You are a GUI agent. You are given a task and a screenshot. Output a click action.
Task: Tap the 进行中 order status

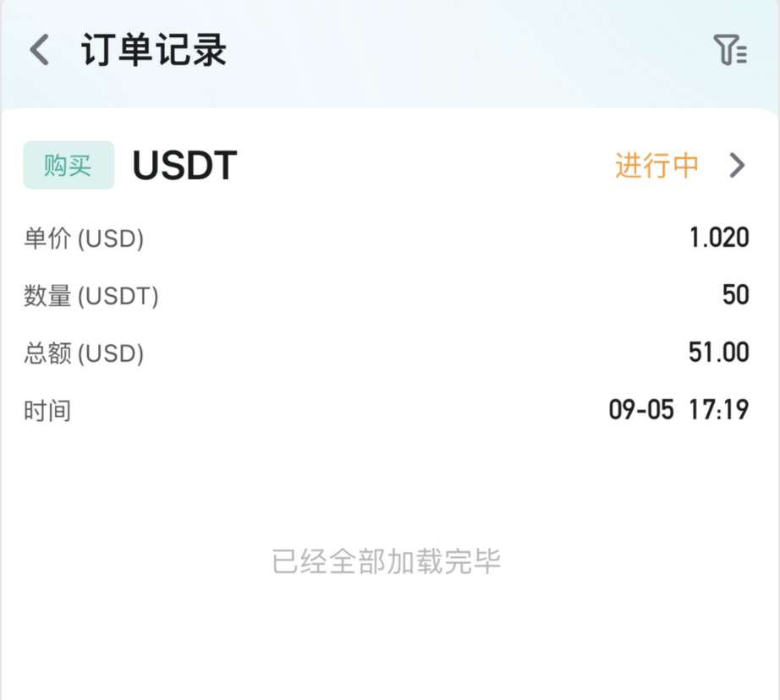656,165
